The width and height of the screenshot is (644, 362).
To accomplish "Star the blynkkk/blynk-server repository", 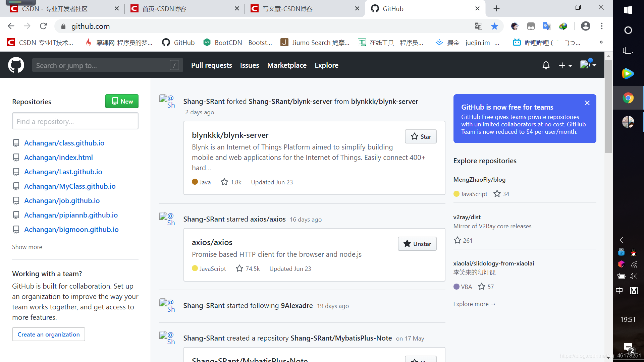I will 420,136.
